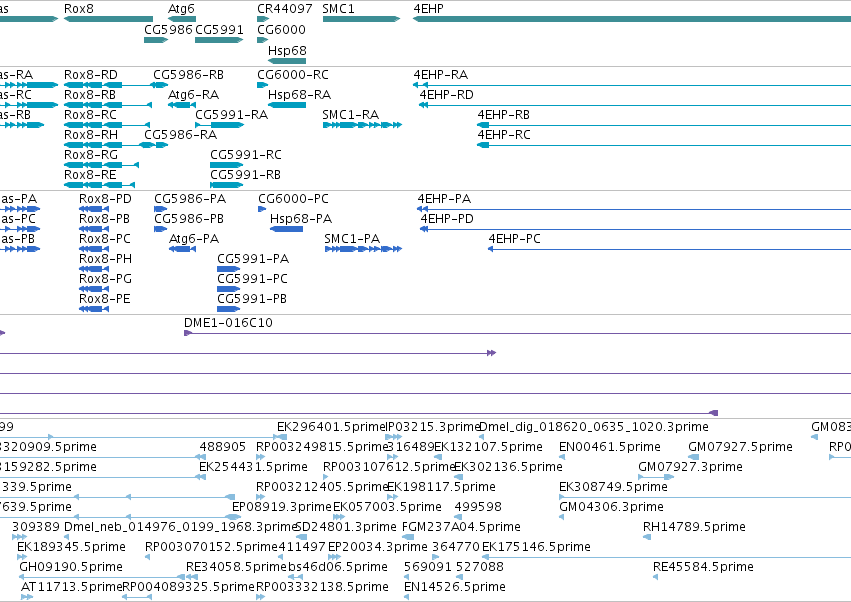The width and height of the screenshot is (851, 602).
Task: Select the CG5986-RA transcript label
Action: tap(181, 135)
